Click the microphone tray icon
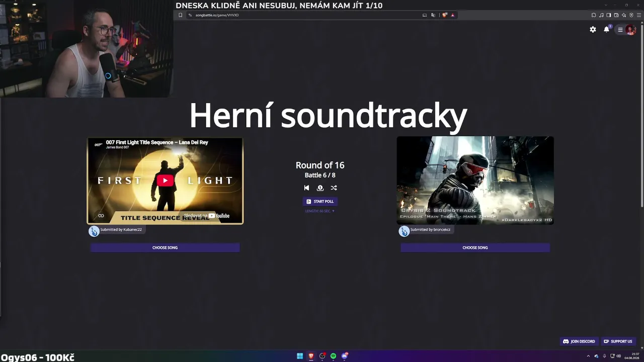644x362 pixels. [604, 356]
